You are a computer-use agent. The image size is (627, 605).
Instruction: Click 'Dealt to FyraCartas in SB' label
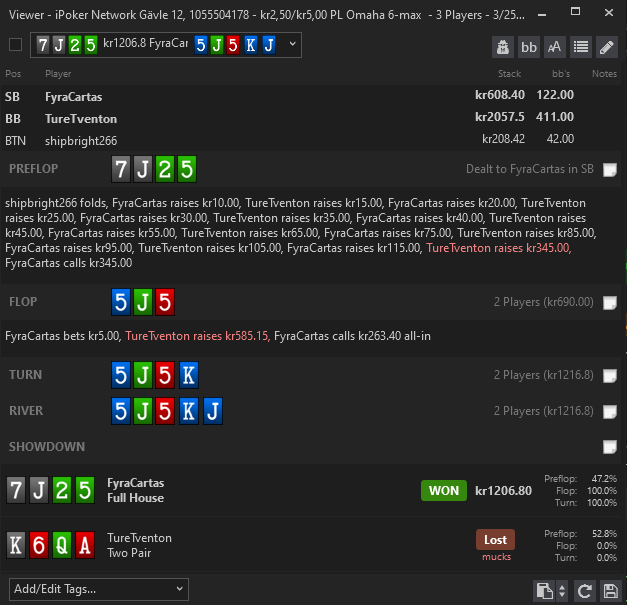pos(529,169)
